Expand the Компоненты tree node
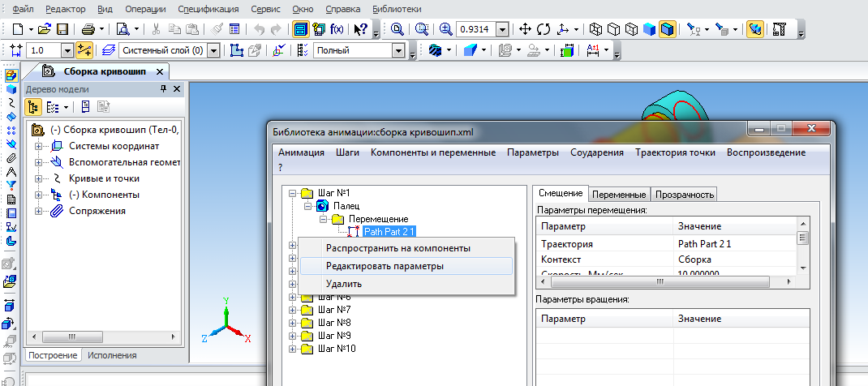868x386 pixels. [x=38, y=195]
